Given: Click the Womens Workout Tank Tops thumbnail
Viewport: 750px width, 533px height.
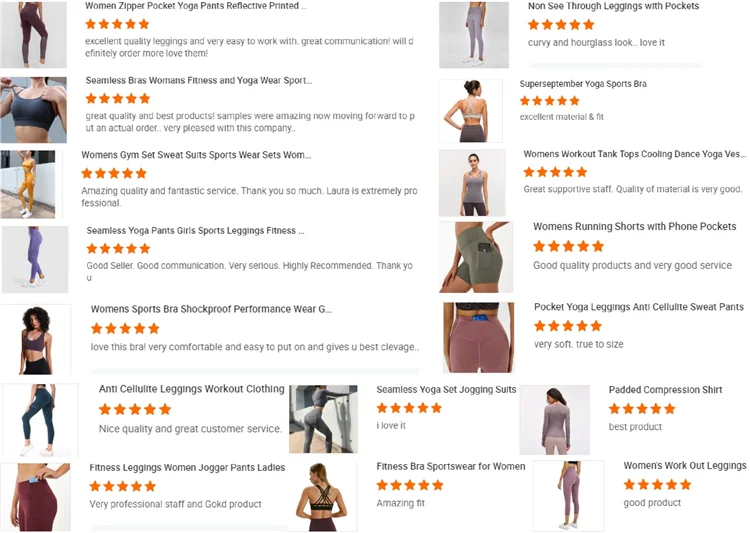Looking at the screenshot, I should point(472,183).
